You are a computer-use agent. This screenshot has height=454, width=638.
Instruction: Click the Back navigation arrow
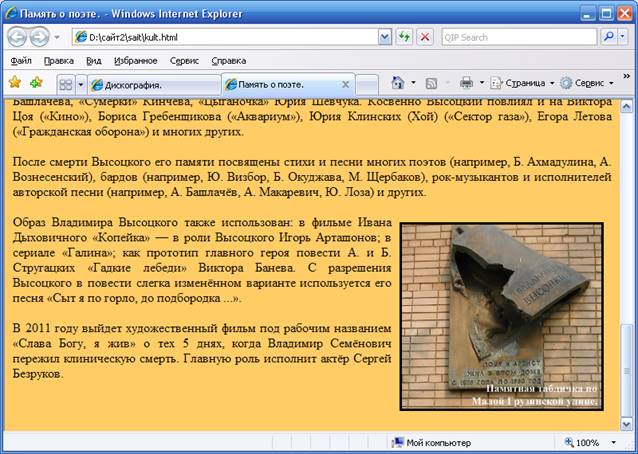[x=18, y=37]
